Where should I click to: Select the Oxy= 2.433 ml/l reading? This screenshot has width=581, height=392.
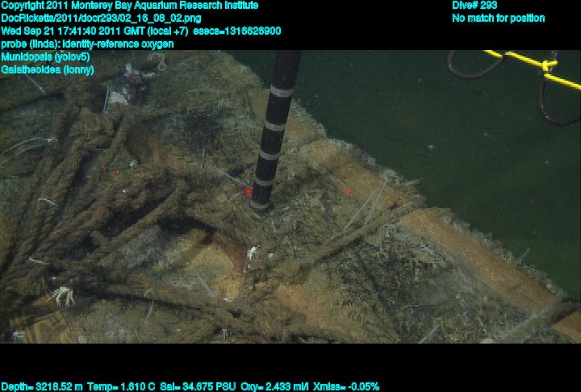[x=274, y=387]
